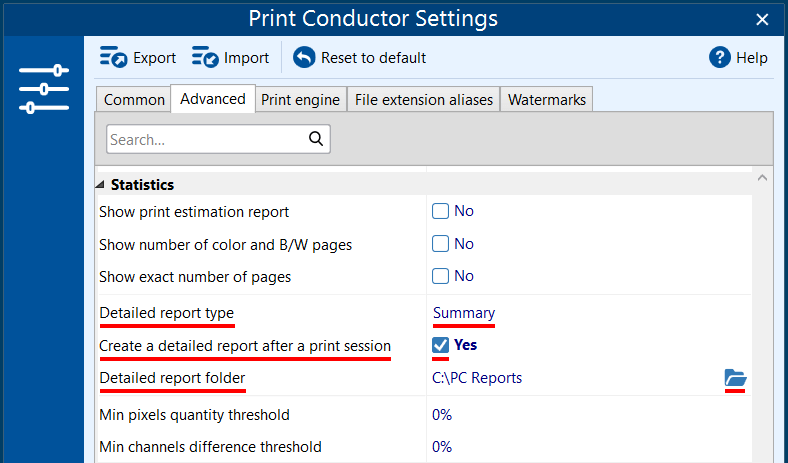The width and height of the screenshot is (788, 463).
Task: Click the magnifier search icon
Action: click(316, 138)
